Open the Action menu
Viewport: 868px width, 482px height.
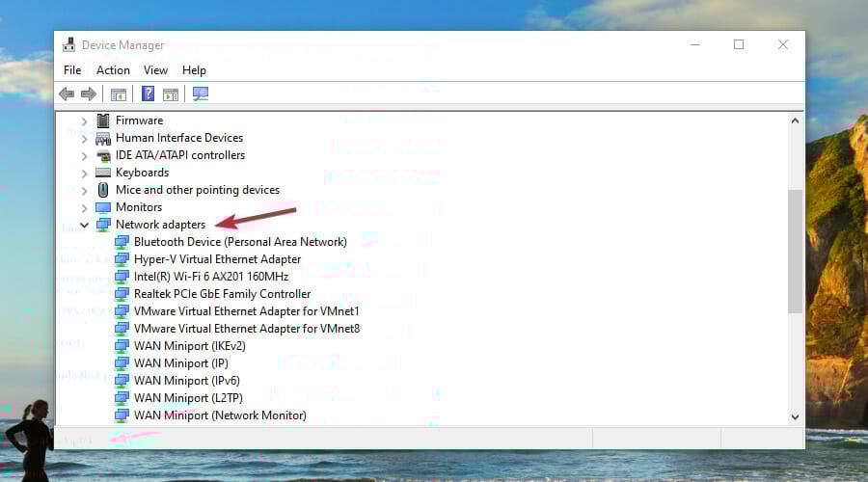(x=113, y=70)
